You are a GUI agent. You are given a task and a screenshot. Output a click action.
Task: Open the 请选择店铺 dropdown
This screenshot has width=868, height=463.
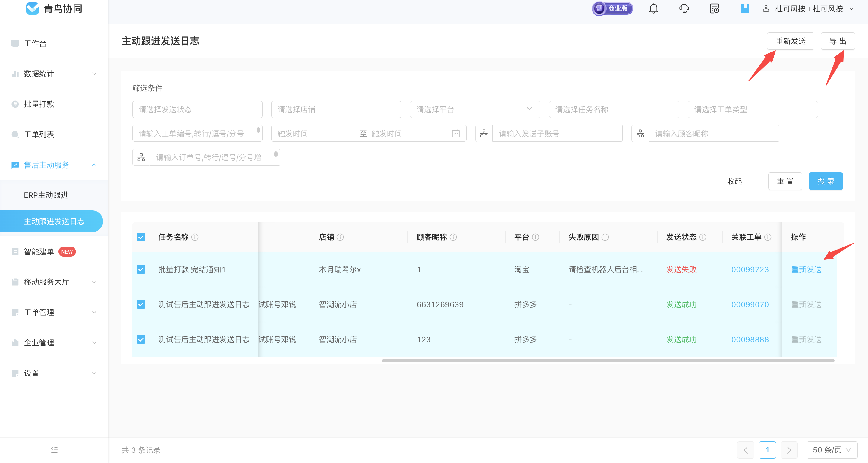(x=336, y=109)
